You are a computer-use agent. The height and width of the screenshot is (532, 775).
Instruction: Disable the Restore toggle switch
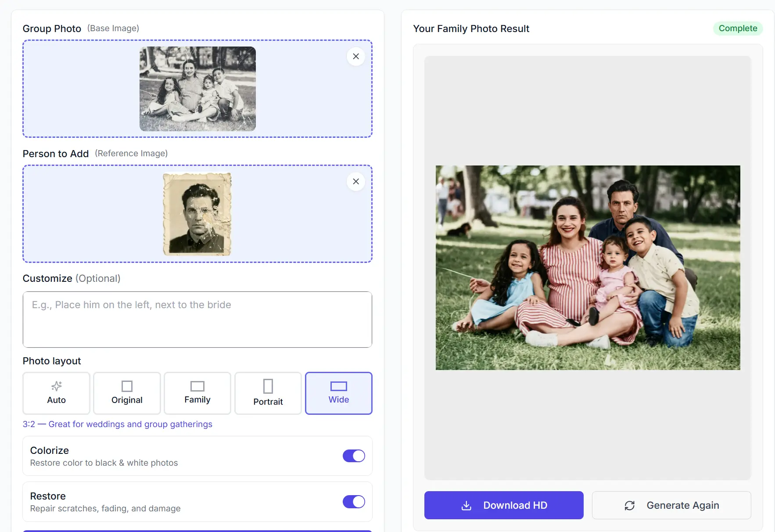point(354,502)
